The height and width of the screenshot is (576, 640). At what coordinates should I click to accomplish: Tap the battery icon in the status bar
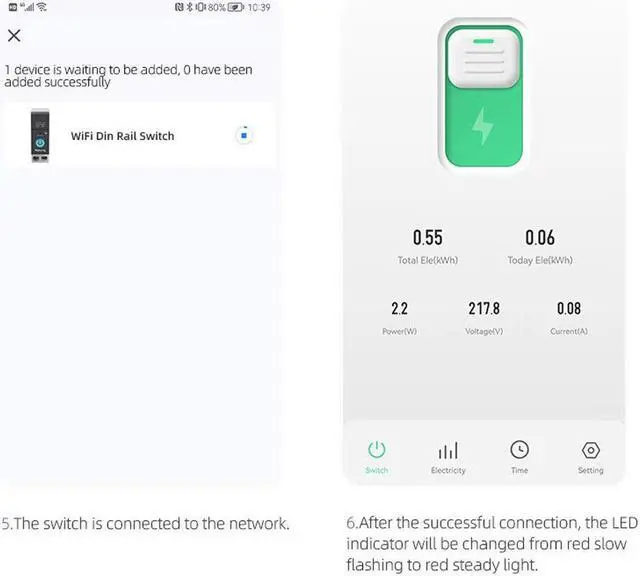pos(235,7)
